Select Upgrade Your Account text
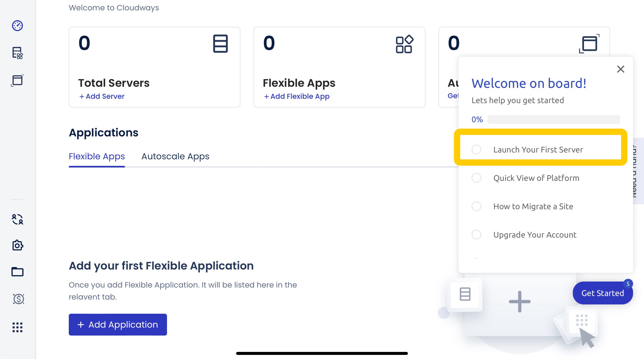644x359 pixels. (535, 235)
